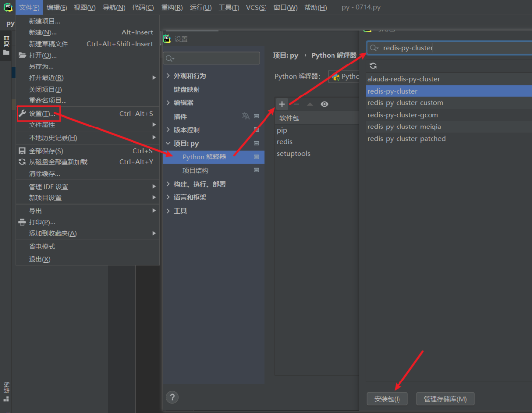The image size is (532, 413).
Task: Expand the 本地历史记录(H) submenu arrow
Action: 154,137
